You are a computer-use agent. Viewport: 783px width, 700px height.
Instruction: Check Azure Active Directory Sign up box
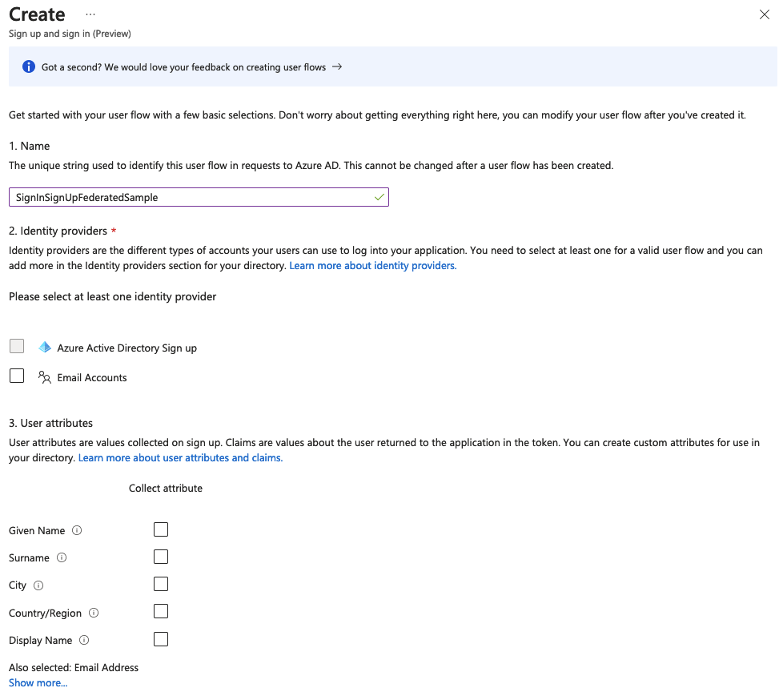(x=17, y=346)
